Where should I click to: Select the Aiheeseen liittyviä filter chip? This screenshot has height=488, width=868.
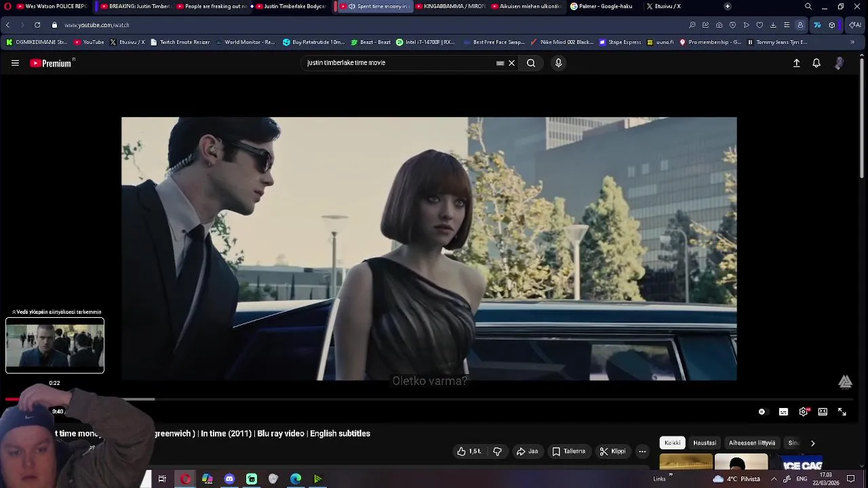752,443
